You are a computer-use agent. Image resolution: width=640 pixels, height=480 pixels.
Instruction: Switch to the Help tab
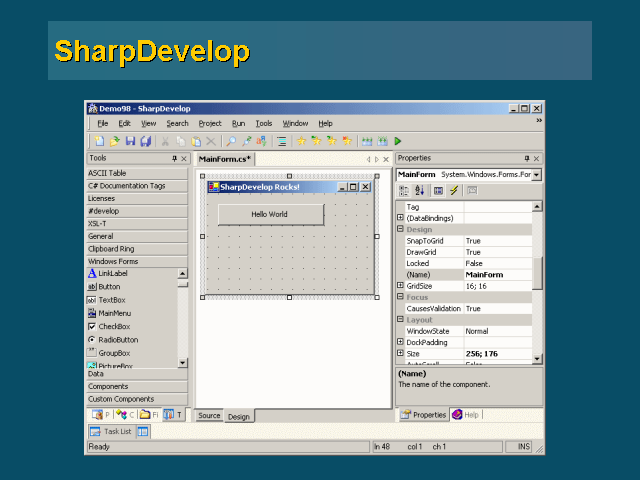[x=467, y=415]
